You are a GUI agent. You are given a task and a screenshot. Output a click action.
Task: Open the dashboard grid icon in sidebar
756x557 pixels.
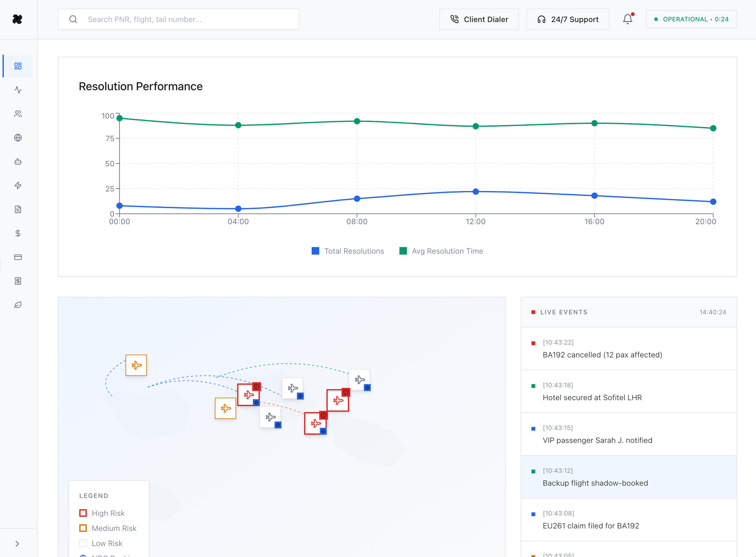click(x=18, y=66)
